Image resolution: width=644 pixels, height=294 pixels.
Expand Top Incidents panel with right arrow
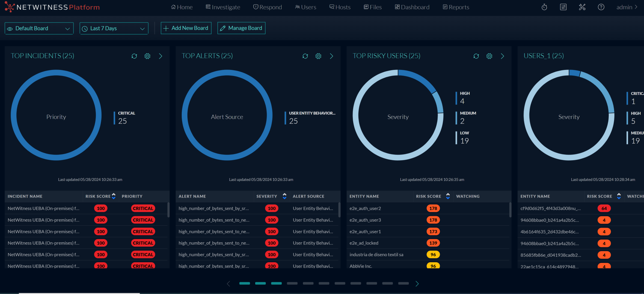(x=161, y=56)
